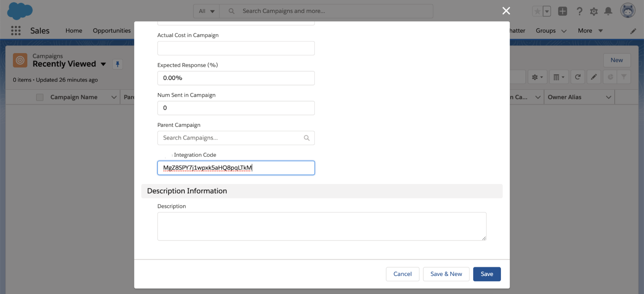Open the setup gear icon
Image resolution: width=644 pixels, height=294 pixels.
coord(593,12)
